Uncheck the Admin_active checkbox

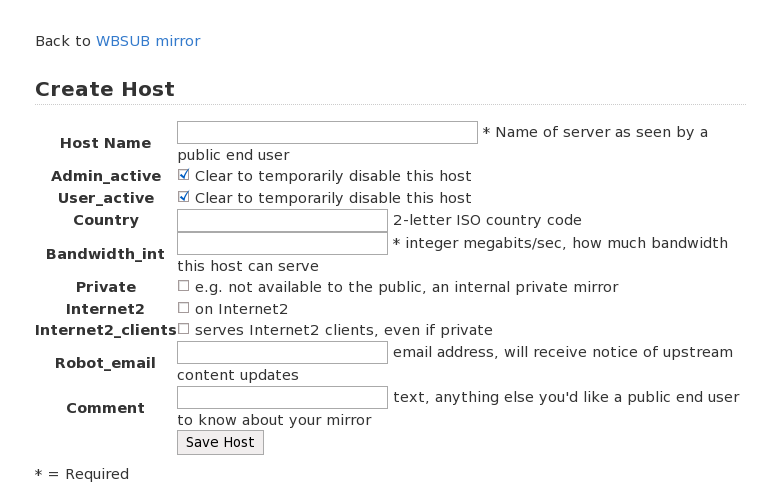coord(184,175)
